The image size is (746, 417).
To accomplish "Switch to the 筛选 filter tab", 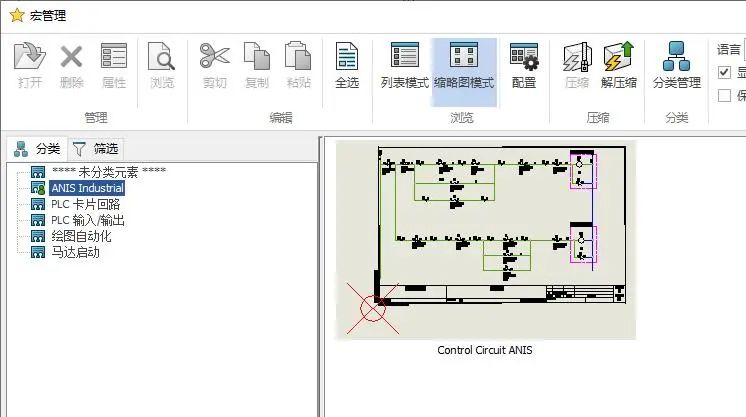I will tap(96, 149).
